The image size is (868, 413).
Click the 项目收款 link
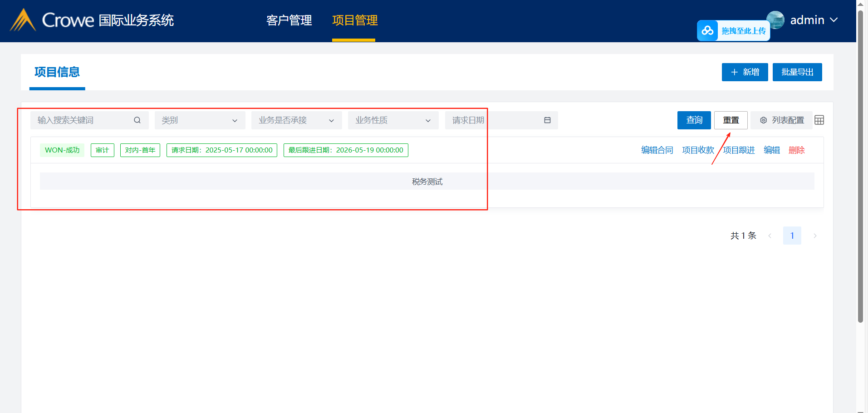tap(698, 150)
